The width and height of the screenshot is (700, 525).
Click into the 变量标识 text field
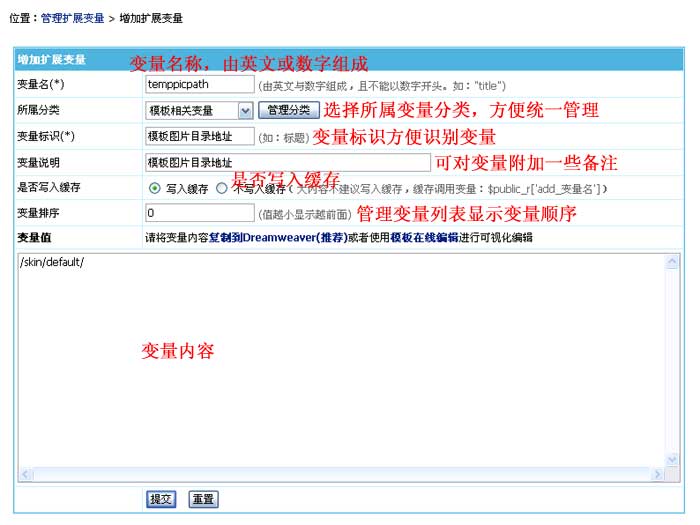[x=199, y=136]
